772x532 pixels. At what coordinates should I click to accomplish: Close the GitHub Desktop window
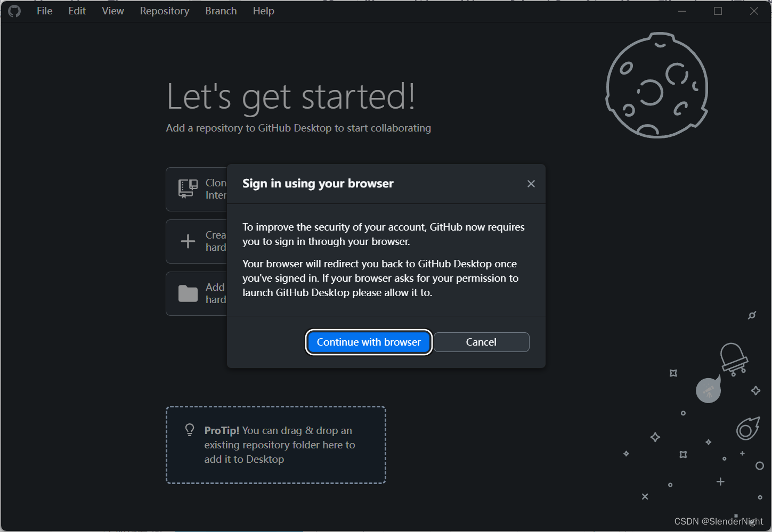[x=754, y=11]
